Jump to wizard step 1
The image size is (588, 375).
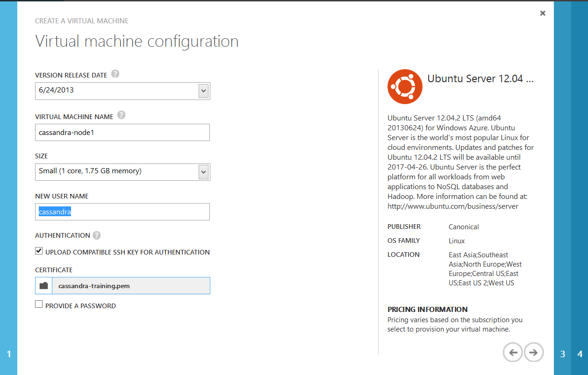(x=8, y=354)
